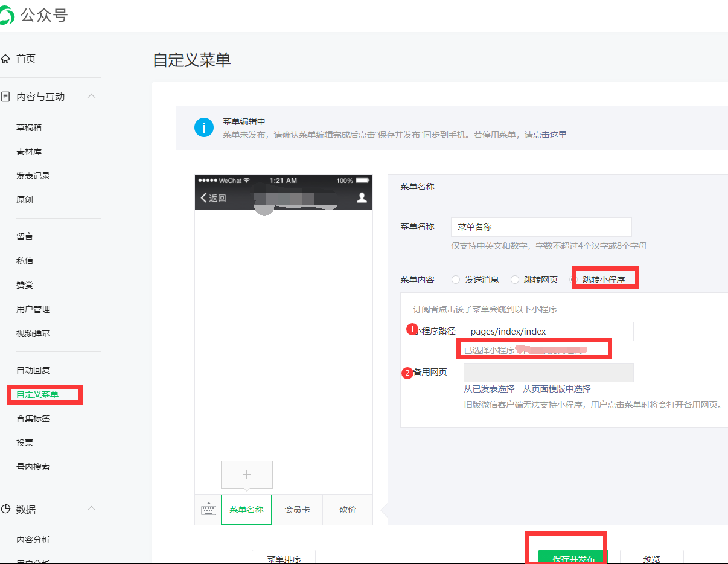Open 自定义菜单 in the sidebar
The image size is (728, 564).
click(37, 394)
